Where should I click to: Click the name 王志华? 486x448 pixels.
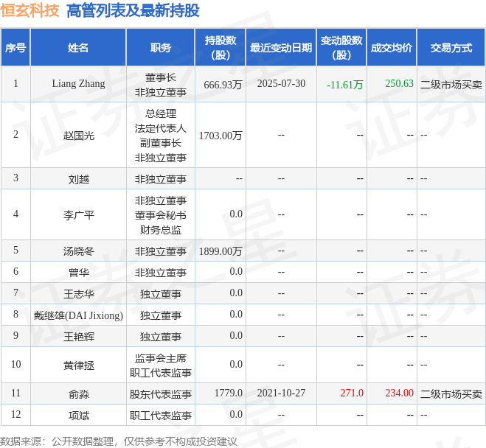click(x=79, y=294)
